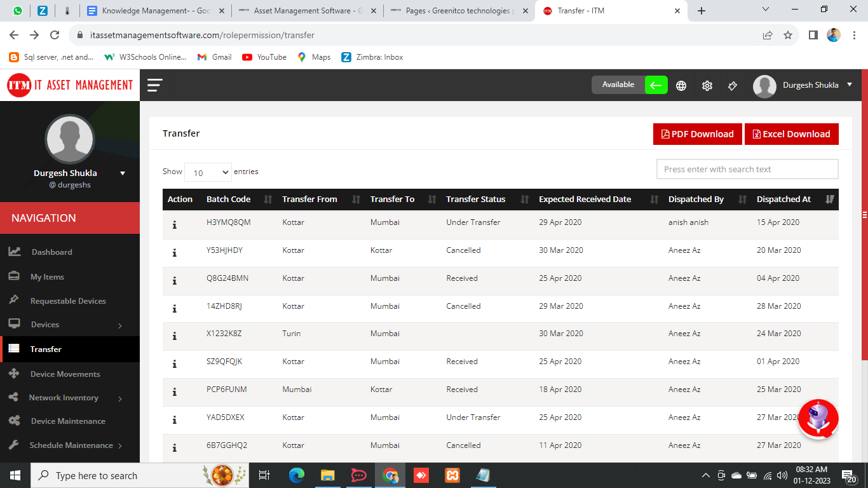Open Durgesh Shukla header user dropdown

803,85
